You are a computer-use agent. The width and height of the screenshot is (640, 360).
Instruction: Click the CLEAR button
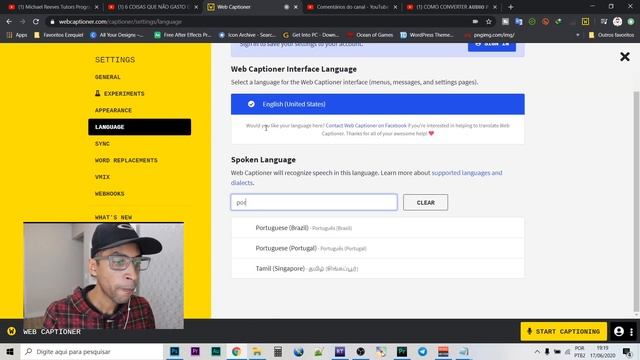(425, 202)
